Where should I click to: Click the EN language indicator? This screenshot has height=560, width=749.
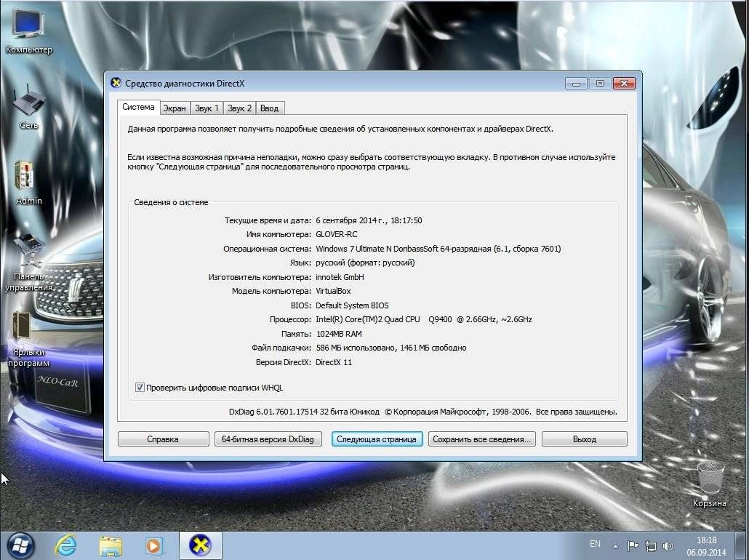(595, 544)
